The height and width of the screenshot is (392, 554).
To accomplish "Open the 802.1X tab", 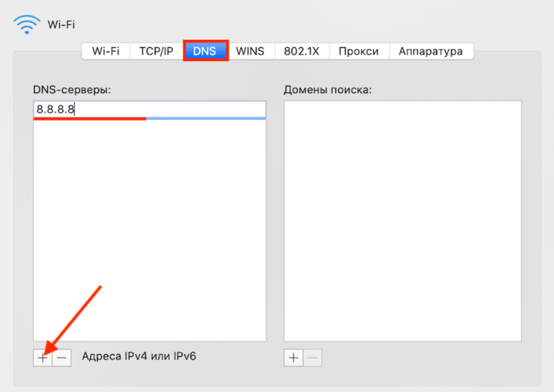I will 302,51.
